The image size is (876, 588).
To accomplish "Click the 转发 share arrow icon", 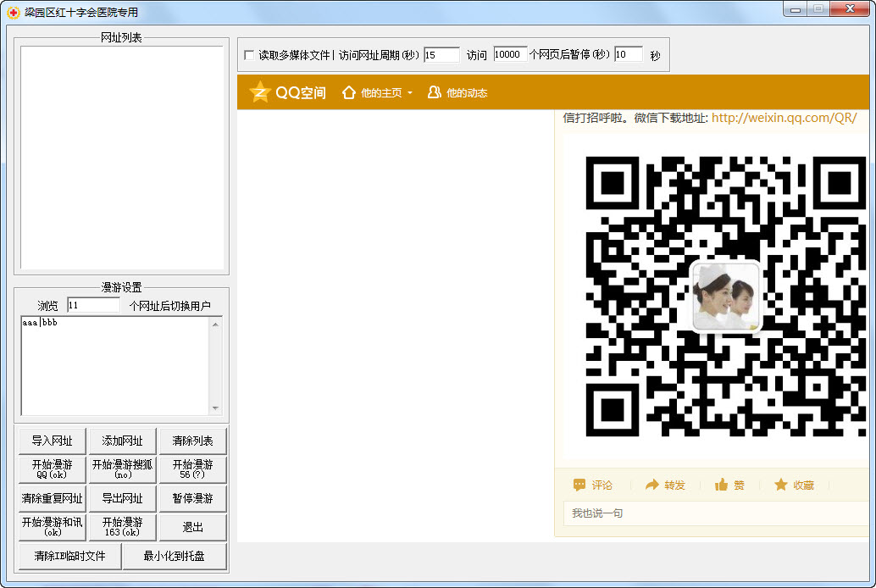I will pyautogui.click(x=651, y=485).
